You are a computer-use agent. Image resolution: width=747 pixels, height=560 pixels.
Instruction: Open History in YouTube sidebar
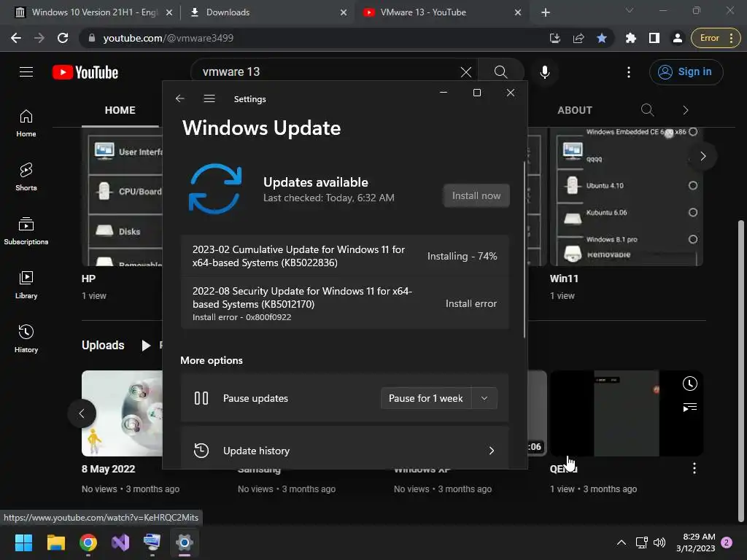click(26, 338)
